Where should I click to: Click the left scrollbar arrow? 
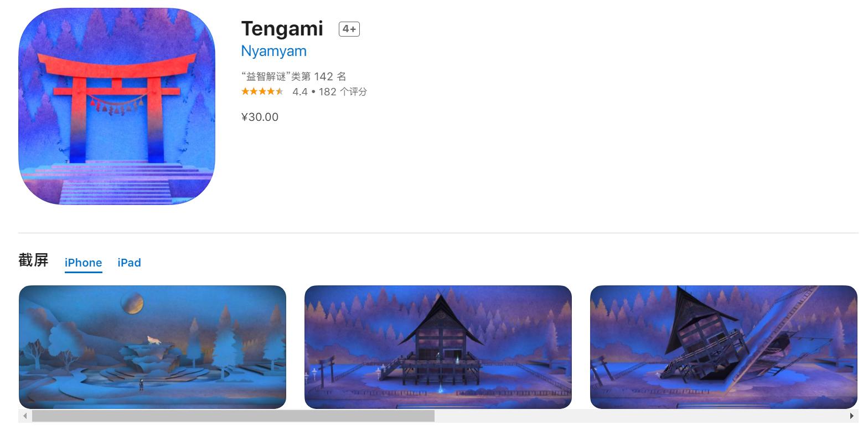pyautogui.click(x=24, y=416)
